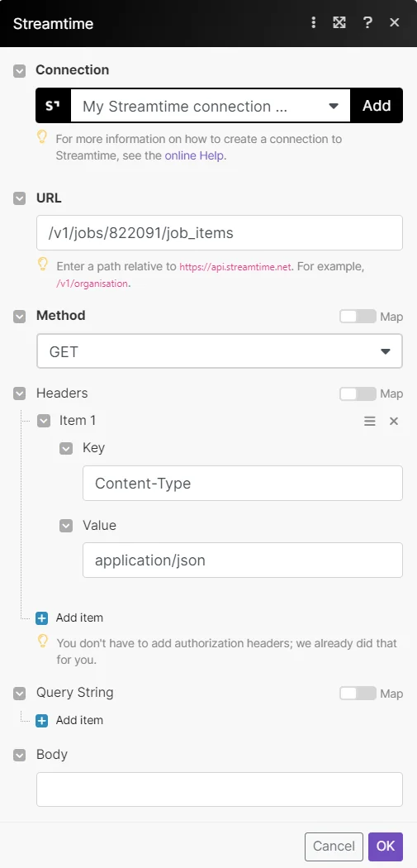This screenshot has height=868, width=417.
Task: Open the Streamtime connection dropdown
Action: [211, 106]
